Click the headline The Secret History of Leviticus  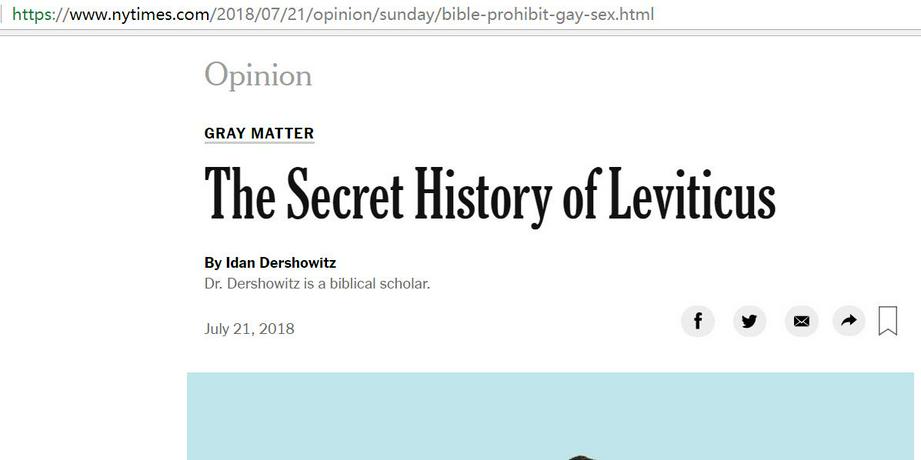(490, 195)
